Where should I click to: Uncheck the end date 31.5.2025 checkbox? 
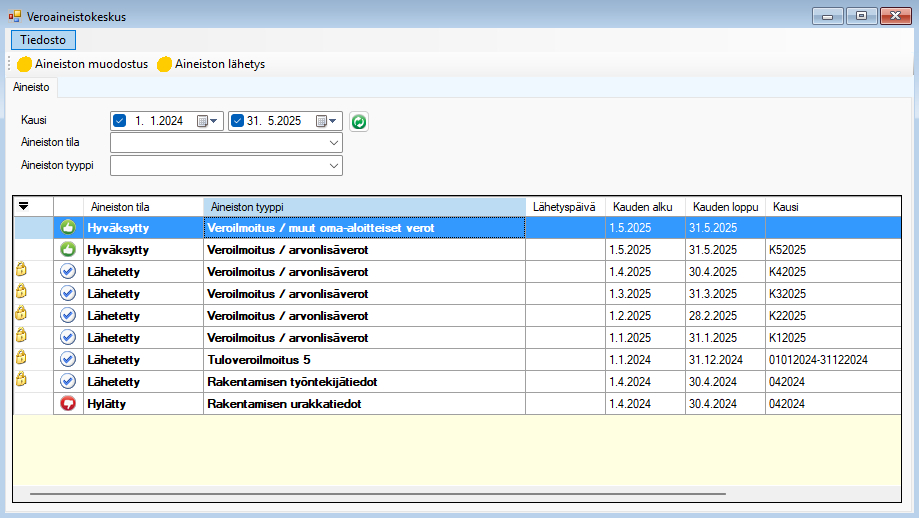pyautogui.click(x=237, y=121)
